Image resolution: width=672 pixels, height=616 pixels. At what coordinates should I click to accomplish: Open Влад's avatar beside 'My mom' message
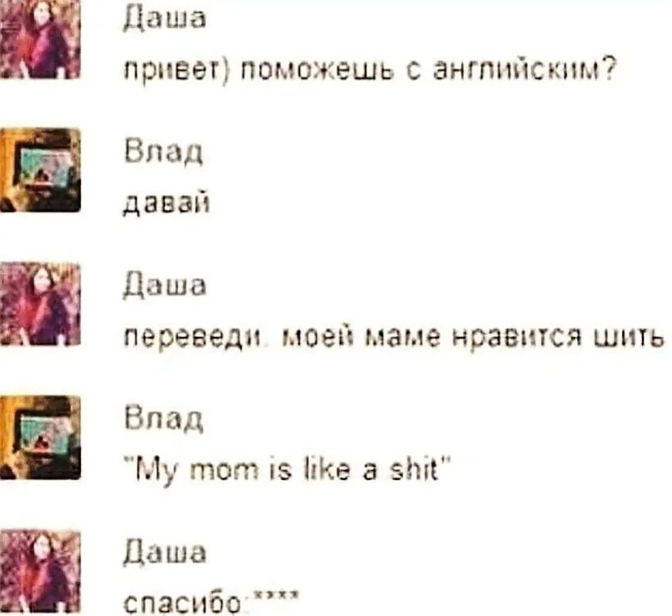click(x=40, y=438)
